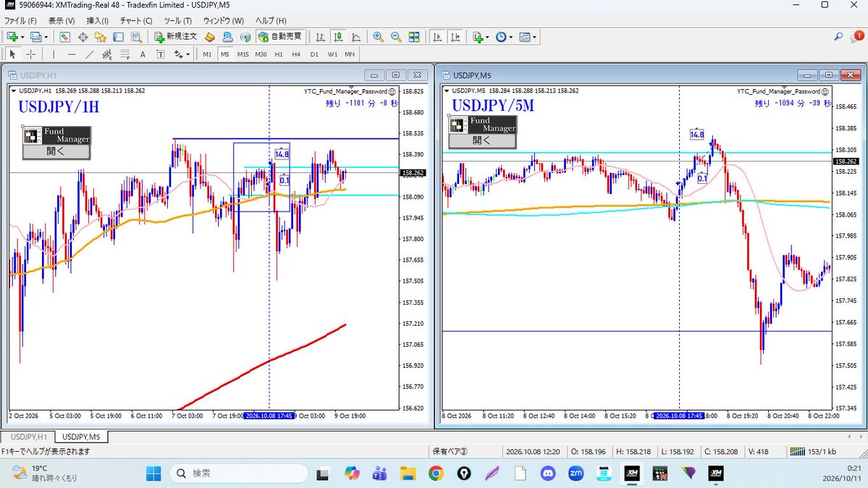
Task: Open the periods clock icon
Action: pos(501,37)
